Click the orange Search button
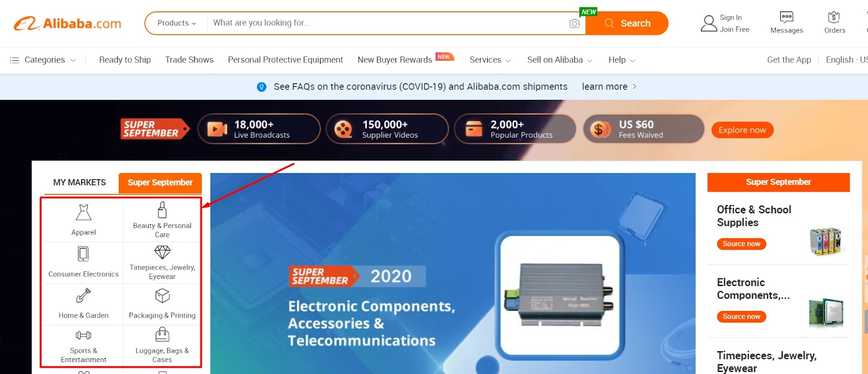This screenshot has width=868, height=374. [627, 23]
